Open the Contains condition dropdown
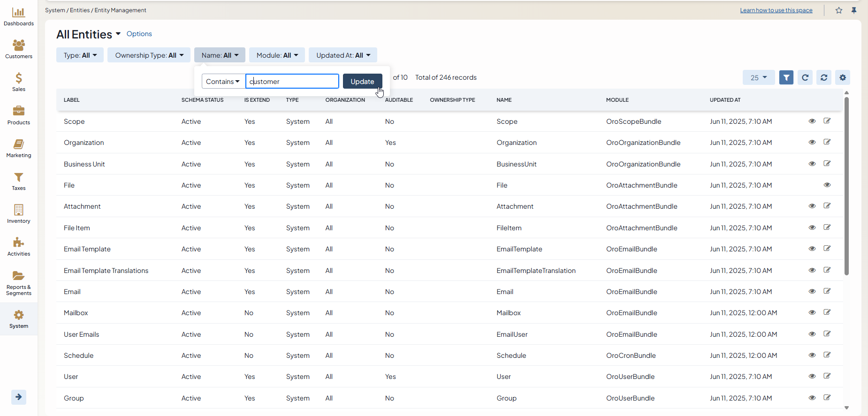The image size is (868, 416). click(x=223, y=82)
